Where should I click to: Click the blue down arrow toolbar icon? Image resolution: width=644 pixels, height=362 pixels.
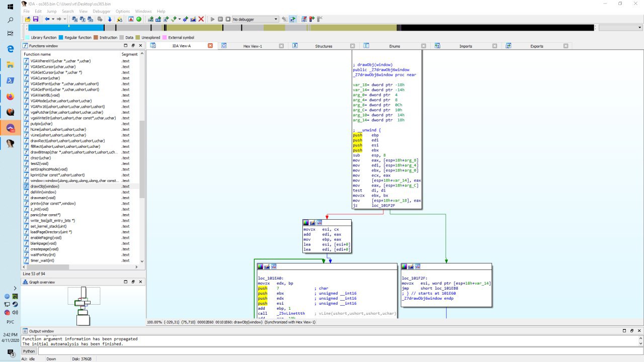[x=110, y=19]
